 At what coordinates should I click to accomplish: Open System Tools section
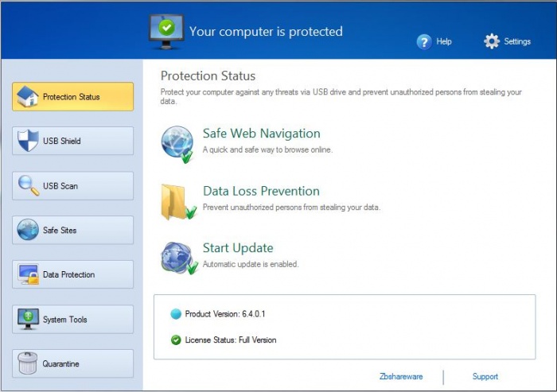tap(73, 319)
